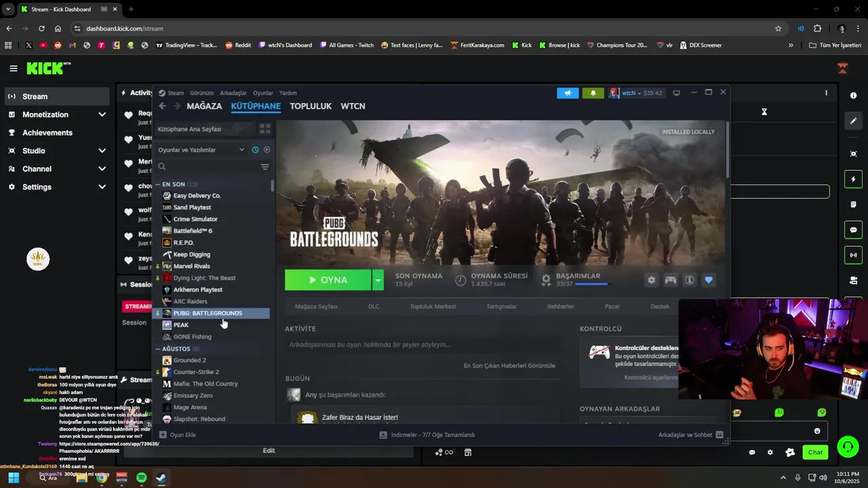The width and height of the screenshot is (868, 488).
Task: Click green OYNA play button
Action: [328, 280]
